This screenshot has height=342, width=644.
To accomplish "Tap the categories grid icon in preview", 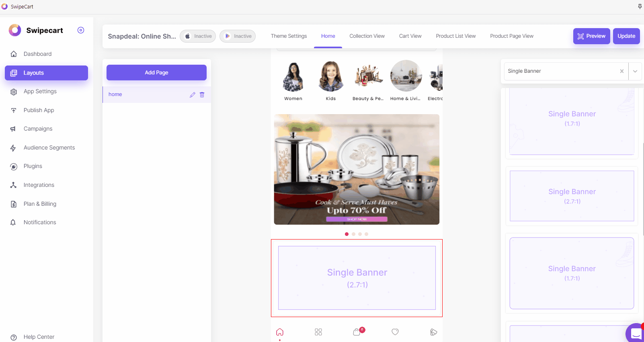I will click(x=318, y=332).
